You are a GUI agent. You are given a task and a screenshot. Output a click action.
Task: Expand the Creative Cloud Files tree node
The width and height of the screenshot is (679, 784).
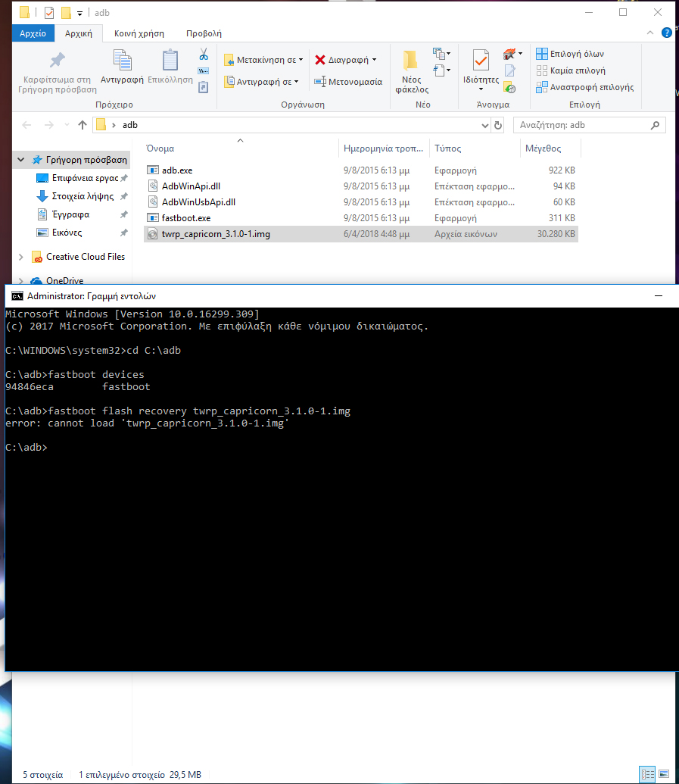(x=20, y=257)
